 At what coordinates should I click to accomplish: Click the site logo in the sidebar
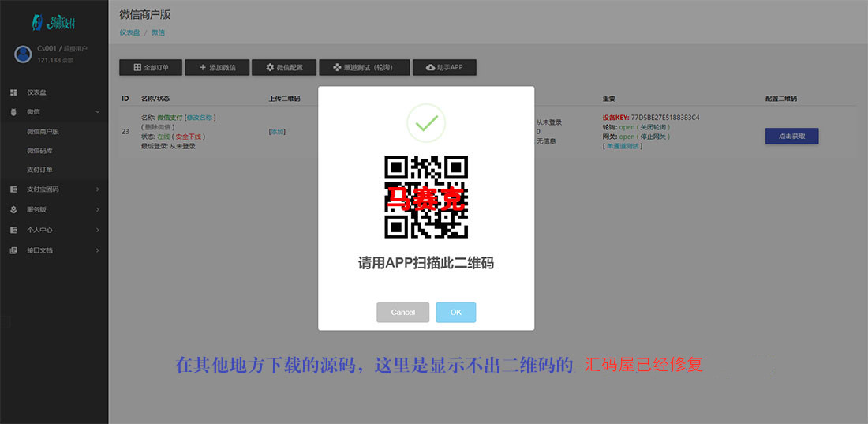54,23
